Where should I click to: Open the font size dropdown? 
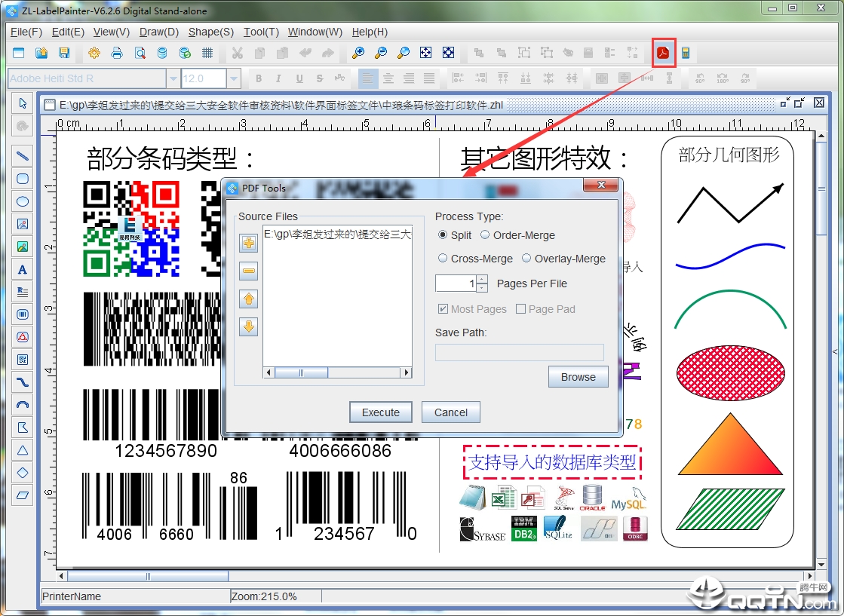tap(234, 78)
